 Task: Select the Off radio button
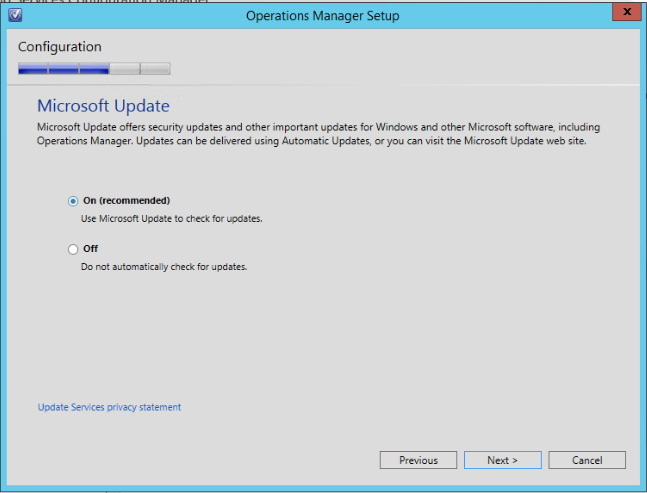[x=73, y=249]
